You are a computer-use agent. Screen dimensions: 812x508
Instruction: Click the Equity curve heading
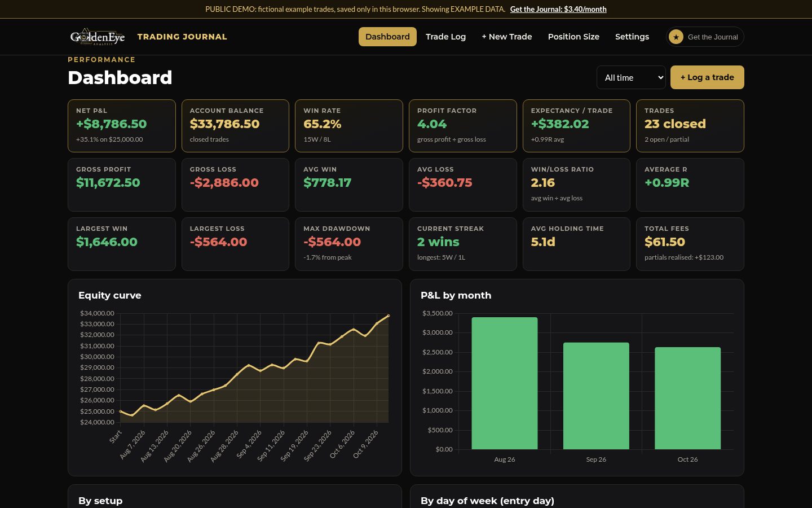tap(110, 295)
